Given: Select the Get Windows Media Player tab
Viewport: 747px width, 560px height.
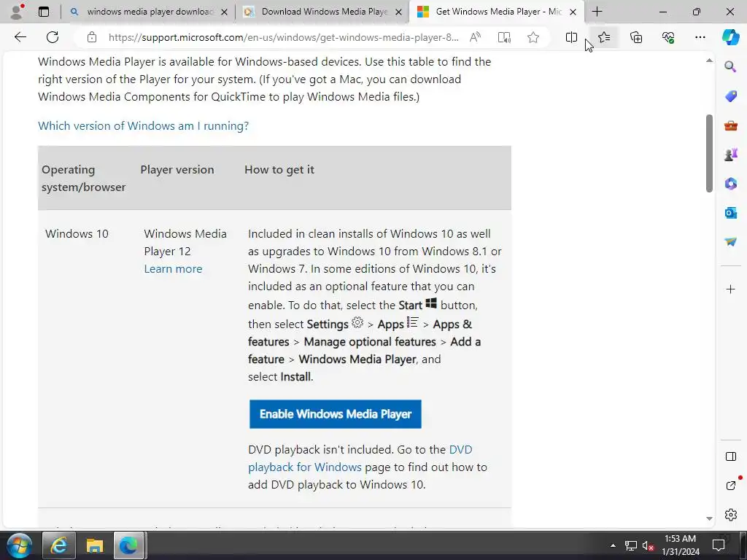Looking at the screenshot, I should coord(495,12).
